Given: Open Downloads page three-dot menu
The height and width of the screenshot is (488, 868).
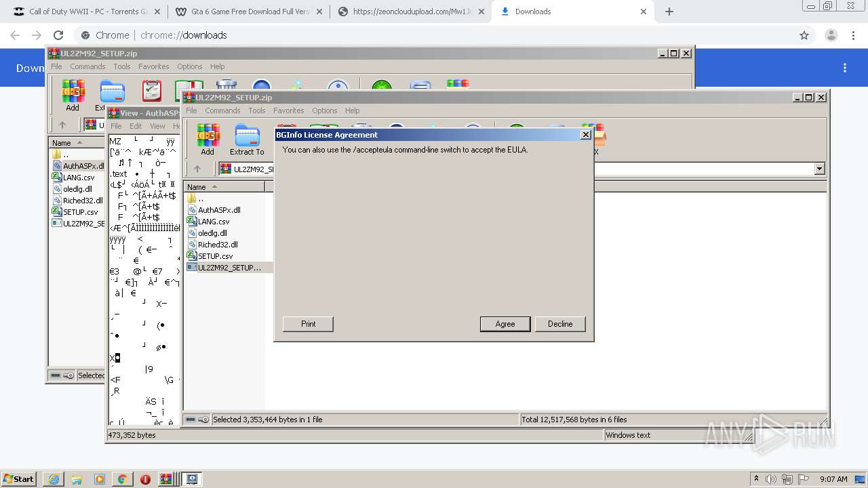Looking at the screenshot, I should 845,68.
